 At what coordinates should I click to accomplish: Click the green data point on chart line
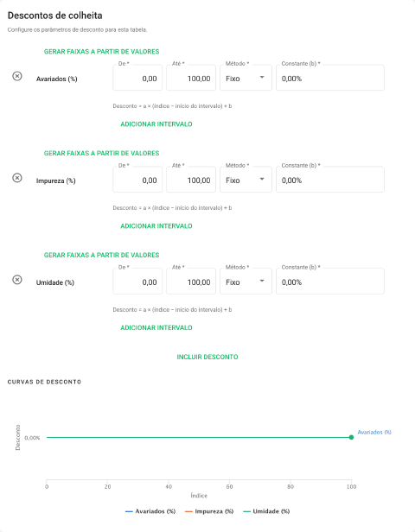click(352, 437)
